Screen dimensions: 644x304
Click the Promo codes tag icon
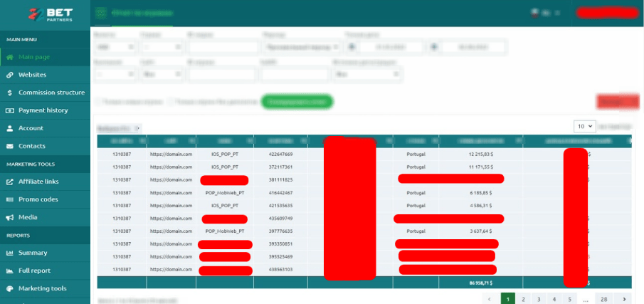pyautogui.click(x=10, y=199)
